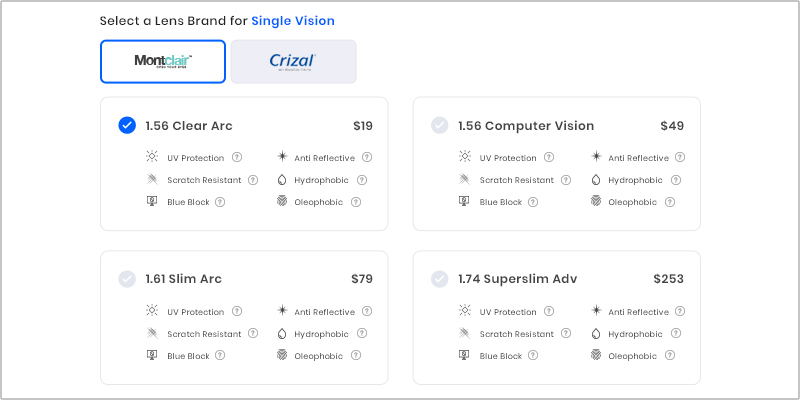
Task: Show Scratch Resistant help in 1.74 Superslim Adv
Action: pyautogui.click(x=566, y=333)
